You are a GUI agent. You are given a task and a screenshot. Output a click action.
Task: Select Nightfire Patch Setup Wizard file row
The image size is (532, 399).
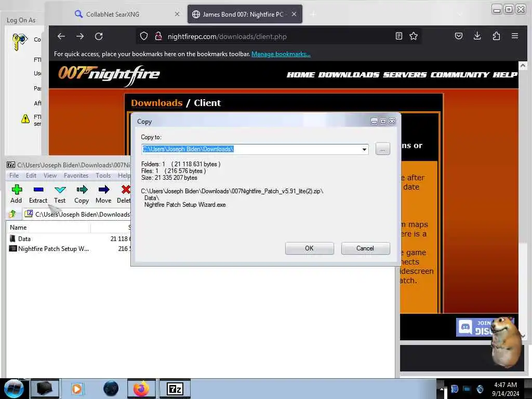click(70, 249)
